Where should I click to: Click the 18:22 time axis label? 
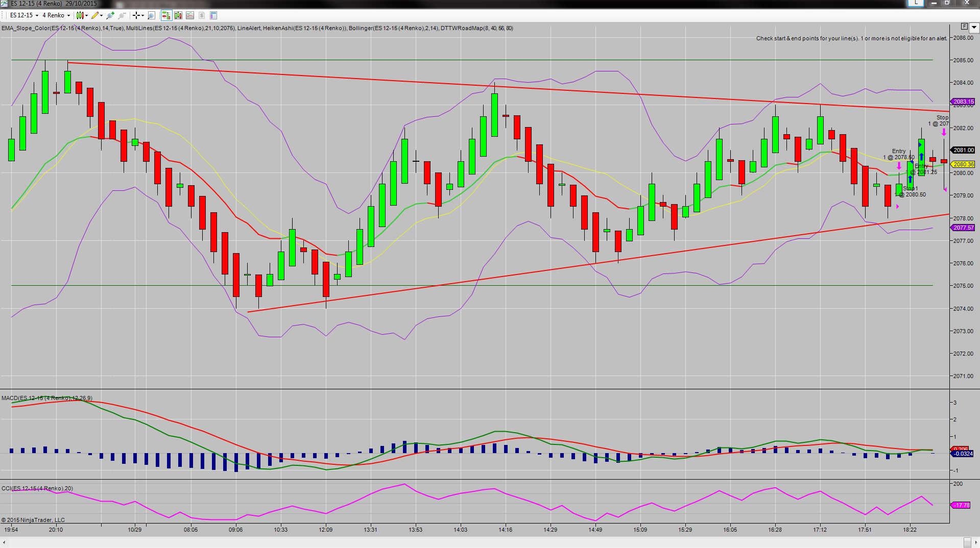click(910, 530)
